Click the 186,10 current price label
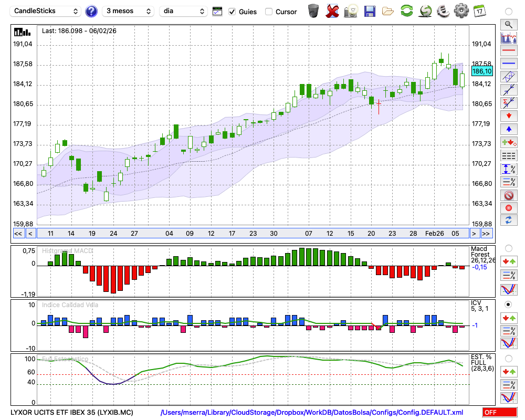 tap(482, 71)
